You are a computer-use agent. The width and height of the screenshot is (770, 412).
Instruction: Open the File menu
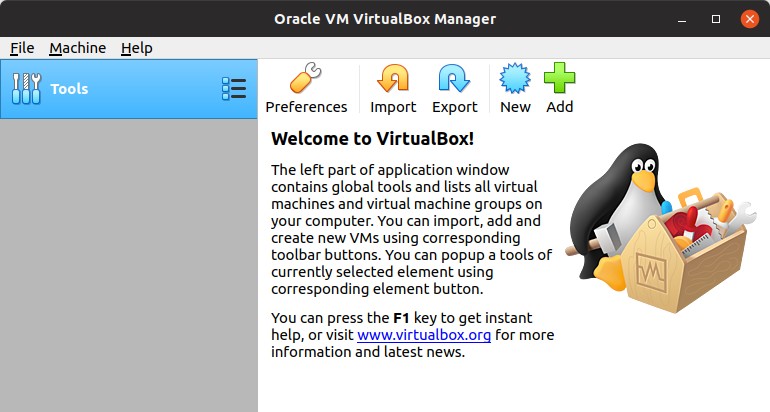click(22, 48)
